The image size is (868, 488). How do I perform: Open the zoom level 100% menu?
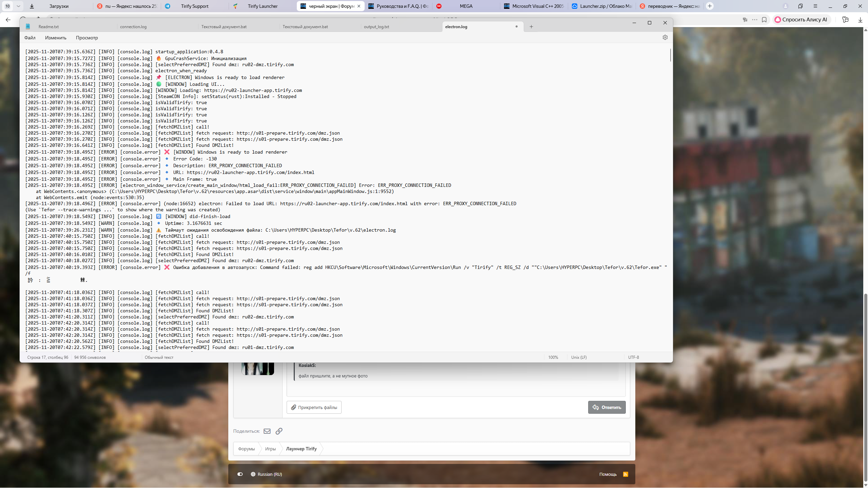pyautogui.click(x=553, y=357)
